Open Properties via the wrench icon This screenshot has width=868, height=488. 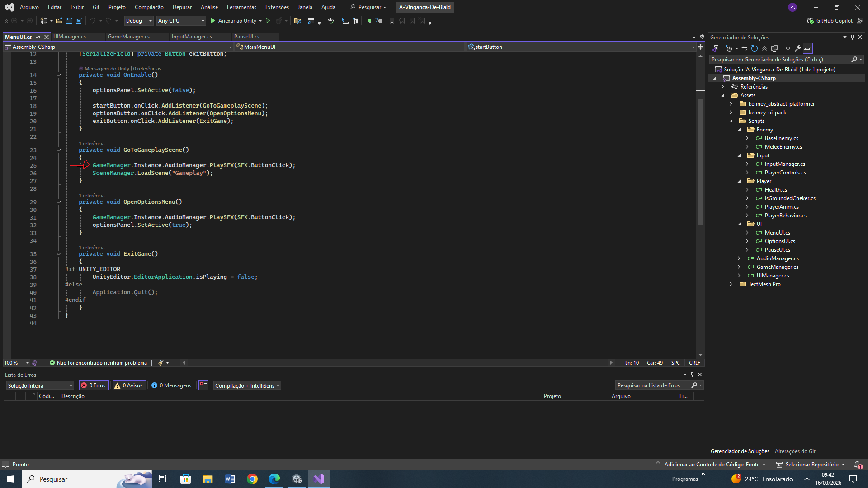pos(797,48)
